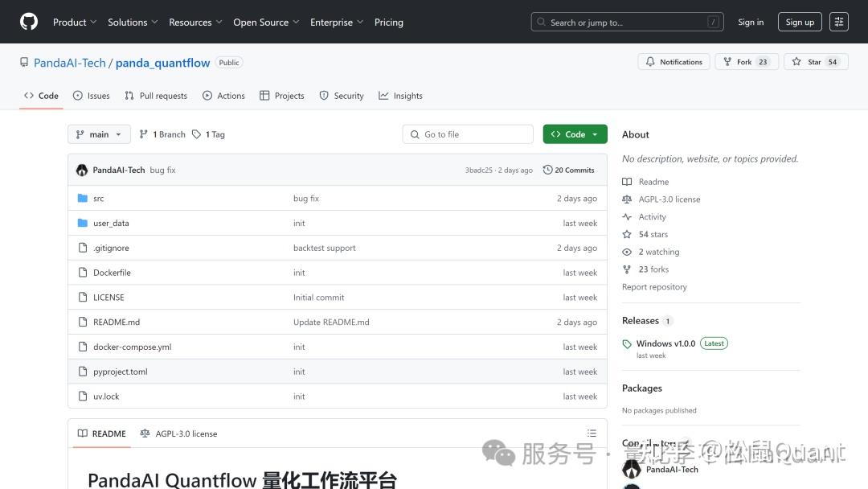
Task: Open PandaAI-Tech contributor profile
Action: point(672,470)
